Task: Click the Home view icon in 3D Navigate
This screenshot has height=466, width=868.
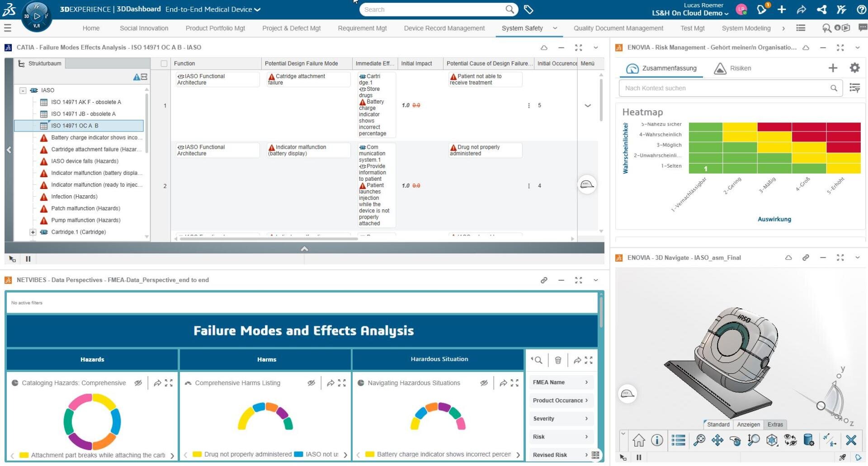Action: point(639,440)
